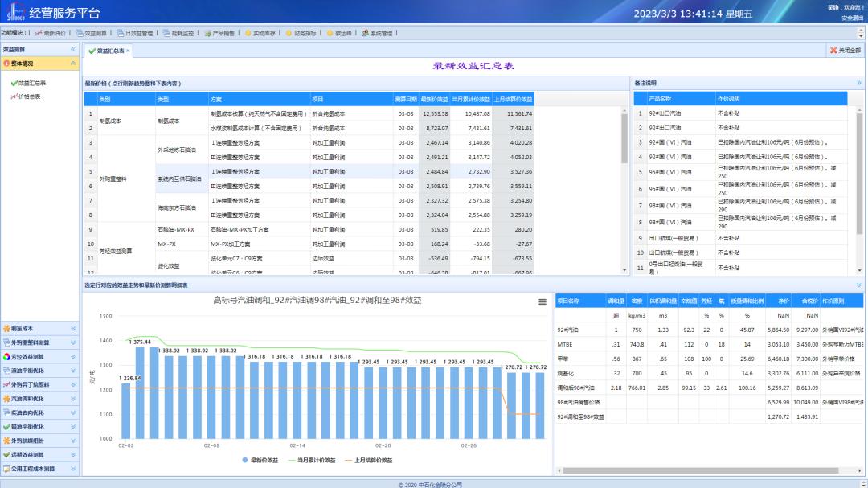
Task: Click the 1 375.44 bar in chart
Action: (x=139, y=393)
